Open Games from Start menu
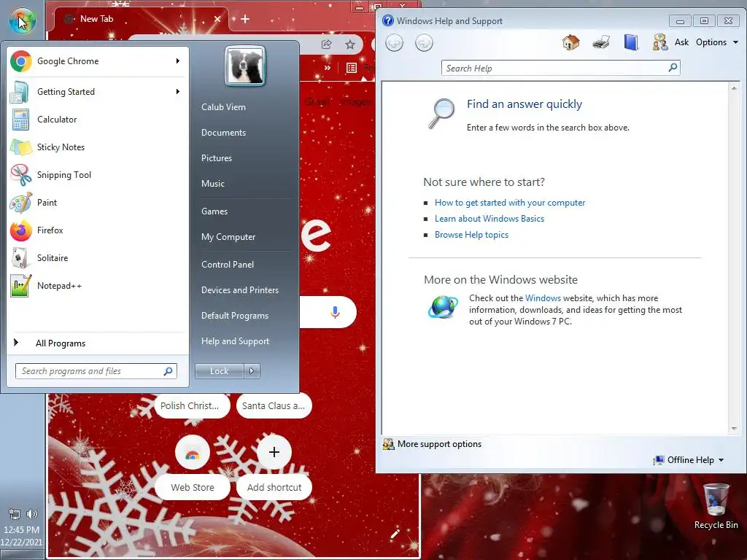The height and width of the screenshot is (560, 747). [214, 211]
